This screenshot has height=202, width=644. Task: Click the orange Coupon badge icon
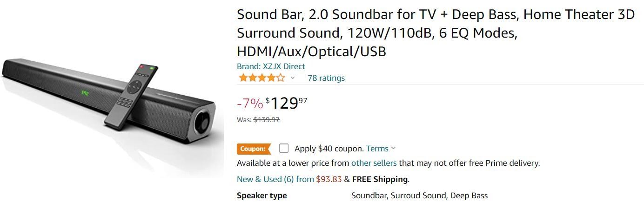point(254,149)
